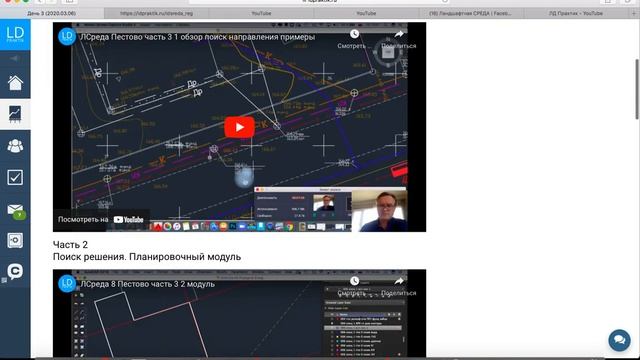Switch to the "День 3 (2020.03.06)" tab
Image resolution: width=640 pixels, height=360 pixels.
pyautogui.click(x=52, y=13)
